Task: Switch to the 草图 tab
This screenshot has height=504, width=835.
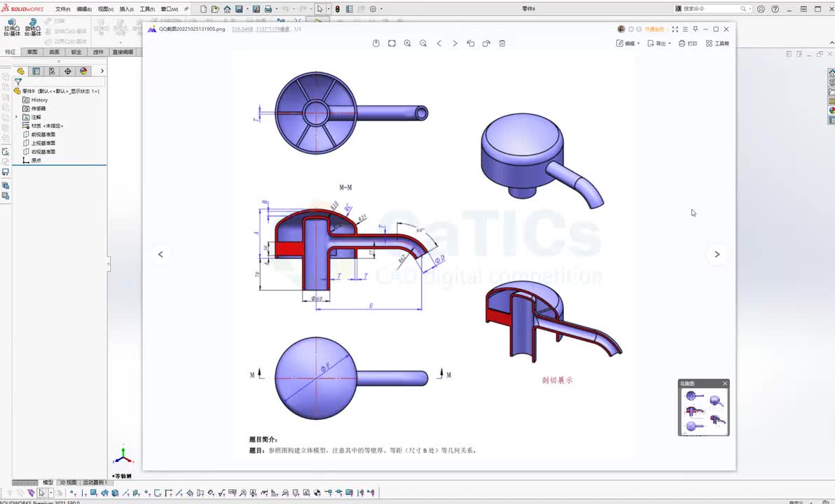Action: pos(32,52)
